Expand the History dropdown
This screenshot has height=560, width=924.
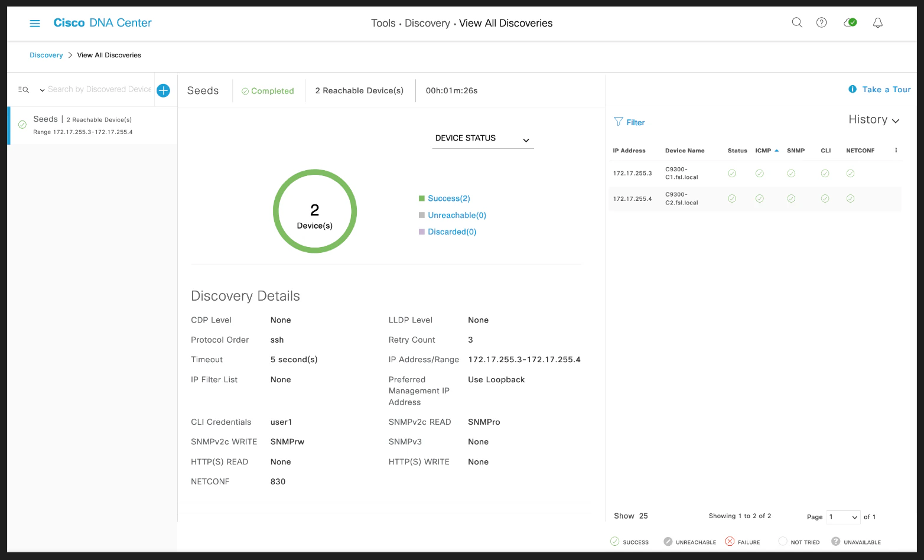click(x=874, y=120)
